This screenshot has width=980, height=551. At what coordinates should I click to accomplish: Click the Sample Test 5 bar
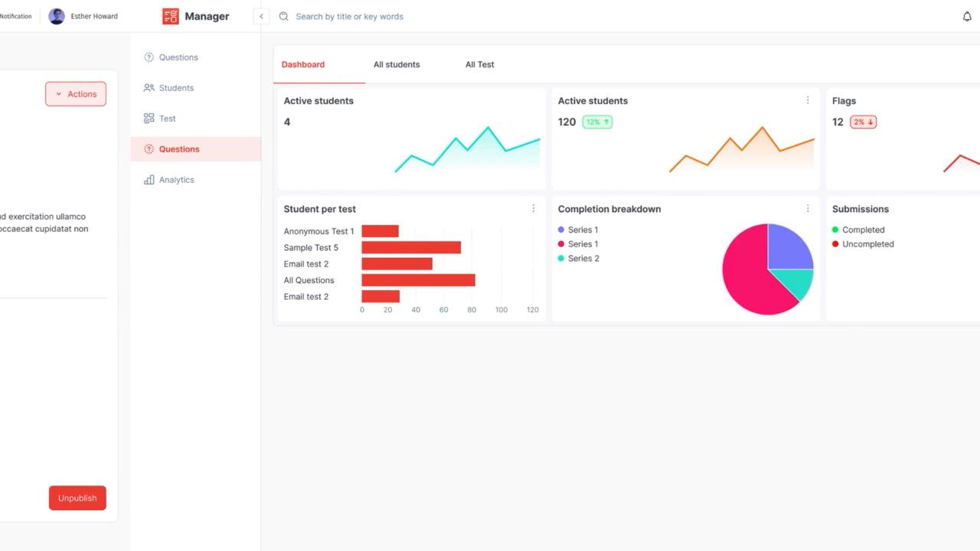[411, 247]
